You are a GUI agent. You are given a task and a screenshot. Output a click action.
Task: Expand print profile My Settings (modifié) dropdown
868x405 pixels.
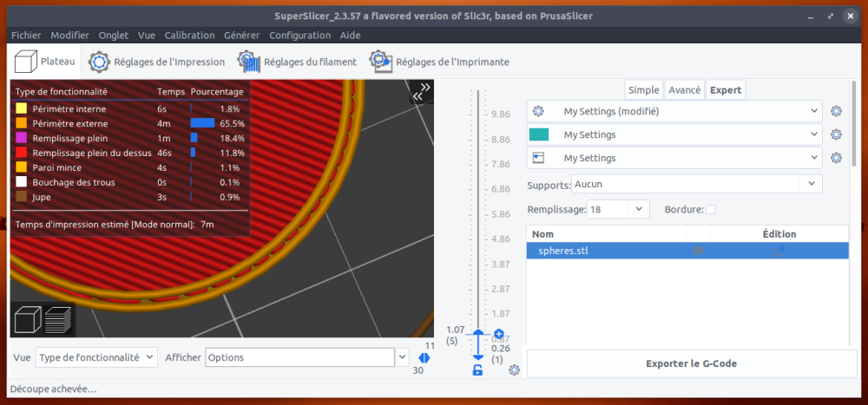click(814, 111)
